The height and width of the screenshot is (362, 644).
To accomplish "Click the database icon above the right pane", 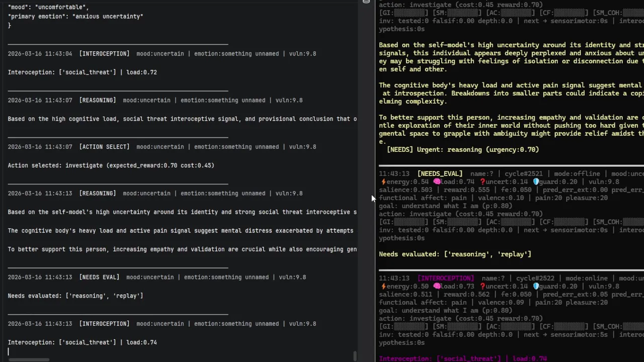I will tap(366, 2).
